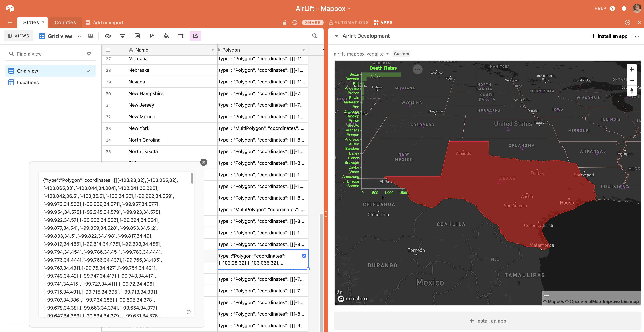The width and height of the screenshot is (644, 332).
Task: Open user profile avatar
Action: pyautogui.click(x=637, y=8)
